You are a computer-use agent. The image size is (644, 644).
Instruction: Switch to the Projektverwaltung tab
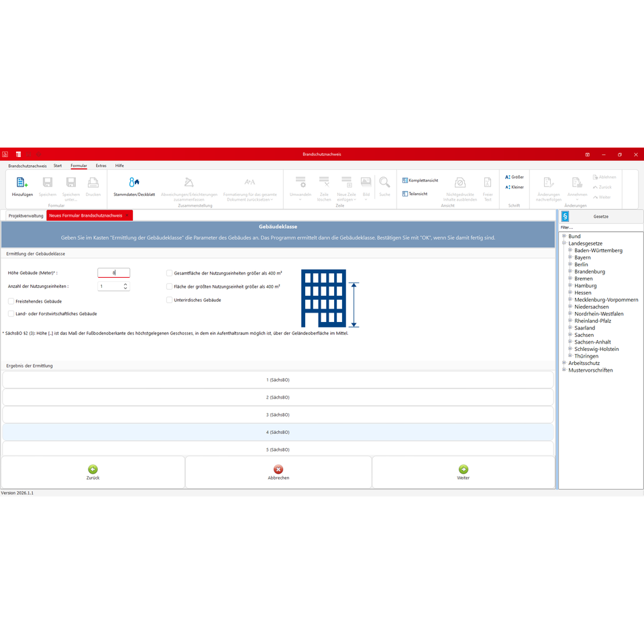click(25, 216)
